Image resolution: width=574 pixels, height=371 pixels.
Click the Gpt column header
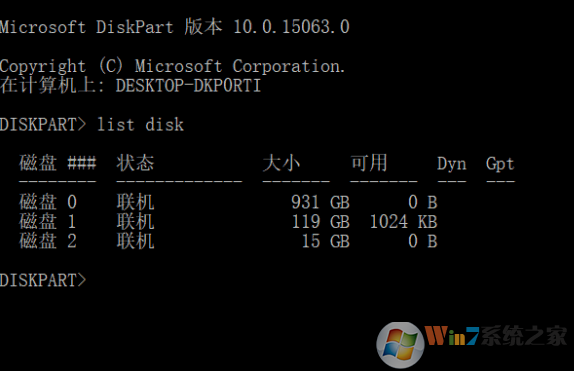click(500, 164)
